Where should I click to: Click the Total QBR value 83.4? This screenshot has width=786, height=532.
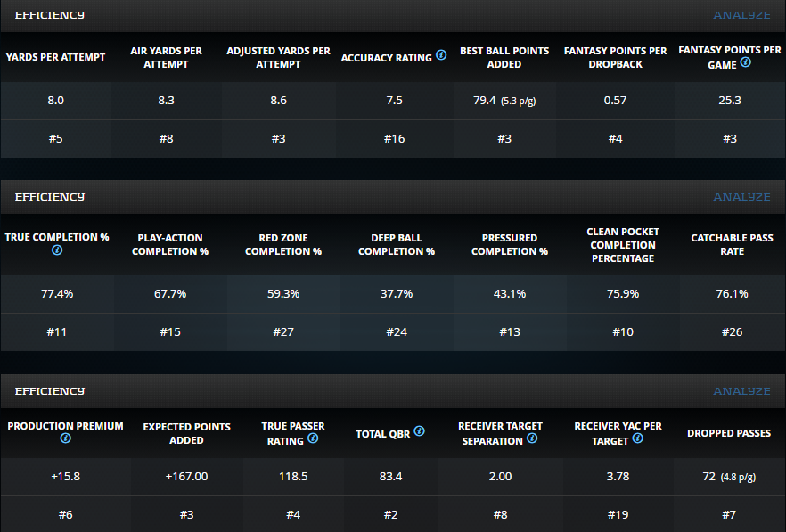[390, 477]
